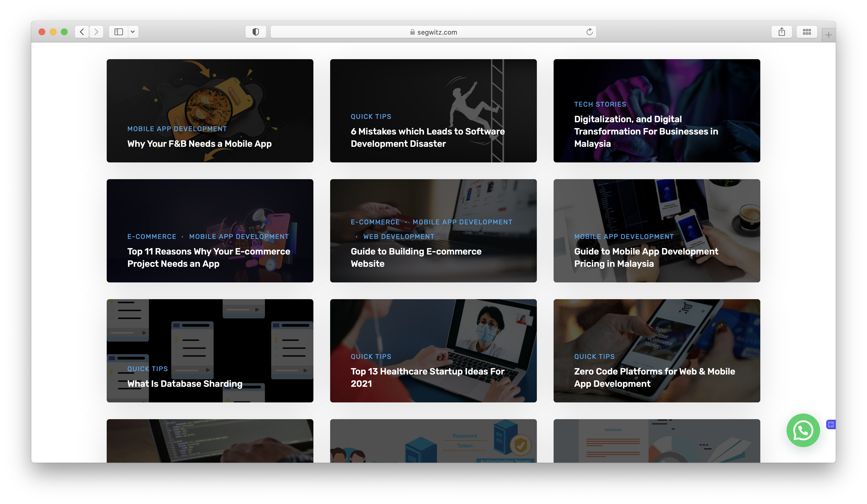Select the Tech Stories category label

point(600,104)
